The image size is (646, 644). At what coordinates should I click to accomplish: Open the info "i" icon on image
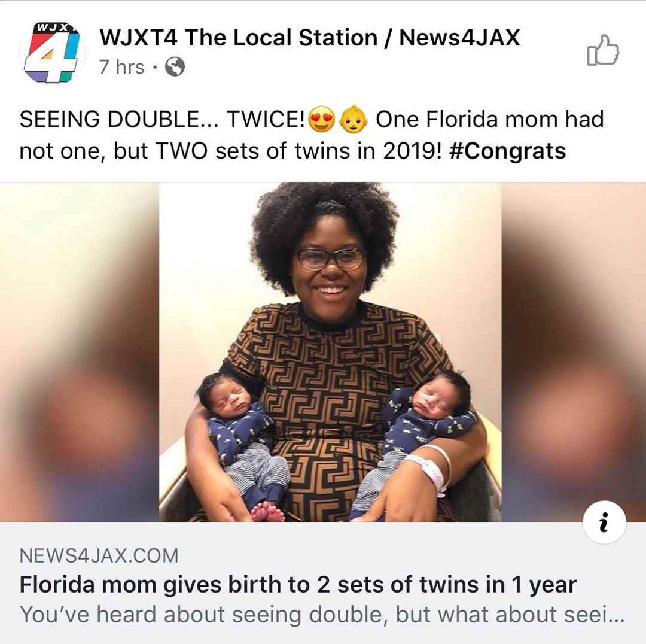coord(604,522)
